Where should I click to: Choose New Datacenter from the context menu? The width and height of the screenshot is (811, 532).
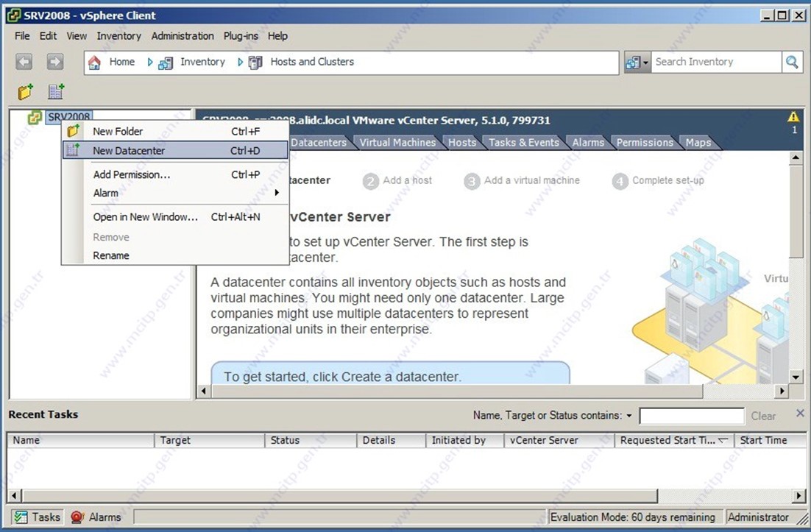point(175,150)
